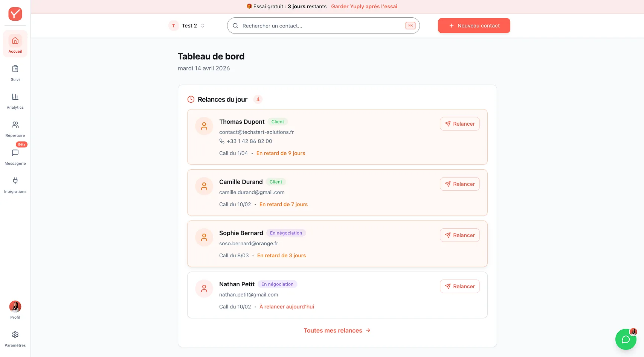Open the Accueil home section
Image resolution: width=644 pixels, height=357 pixels.
(x=15, y=44)
